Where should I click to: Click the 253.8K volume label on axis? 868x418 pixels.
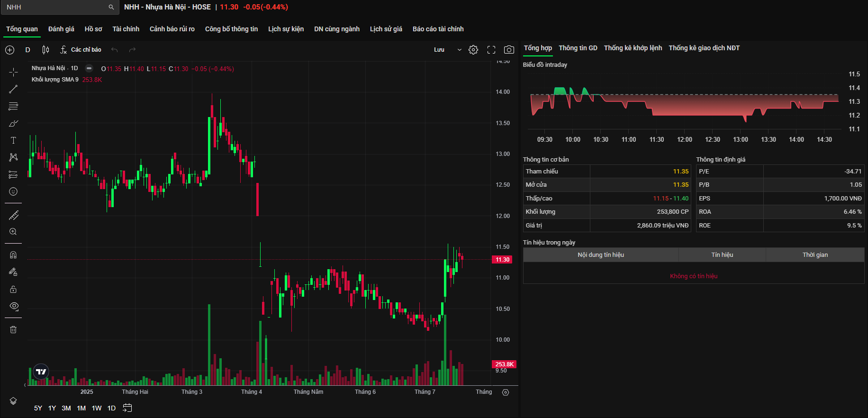(504, 364)
